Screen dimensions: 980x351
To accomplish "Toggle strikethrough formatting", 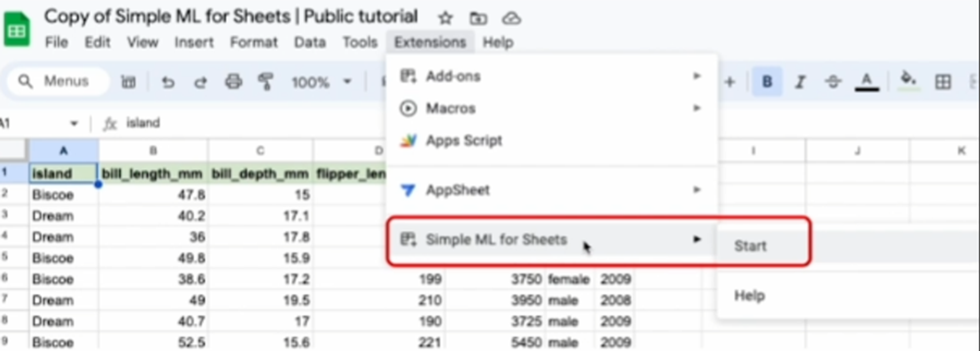I will pyautogui.click(x=833, y=81).
